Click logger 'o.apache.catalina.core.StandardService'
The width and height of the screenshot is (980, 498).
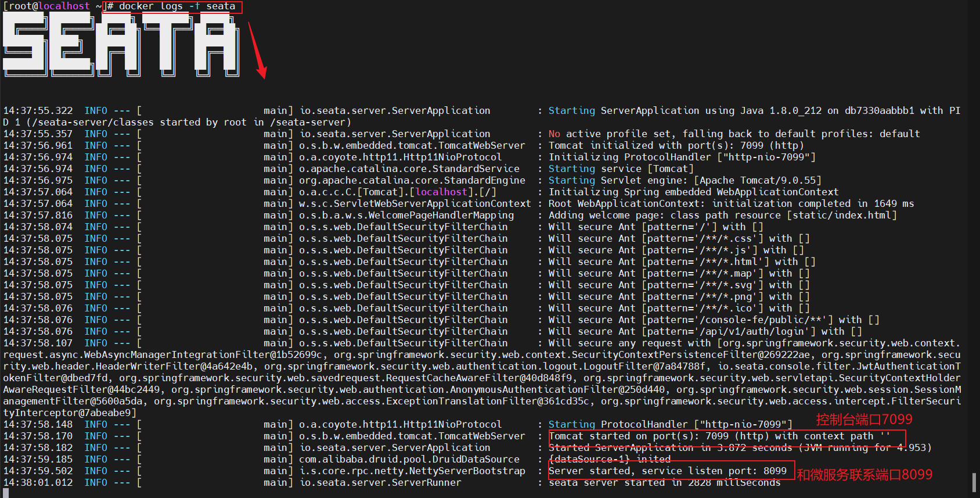point(409,169)
